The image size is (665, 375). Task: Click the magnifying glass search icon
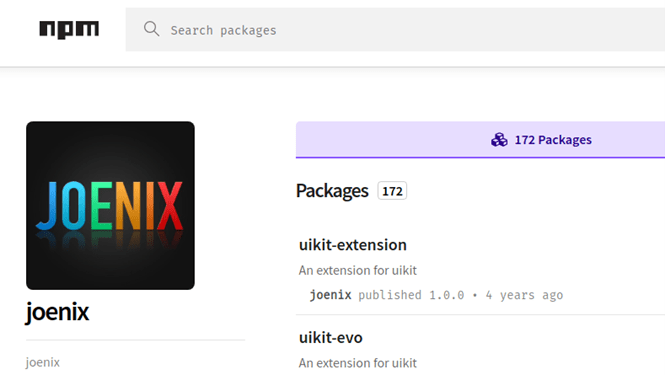pyautogui.click(x=151, y=29)
